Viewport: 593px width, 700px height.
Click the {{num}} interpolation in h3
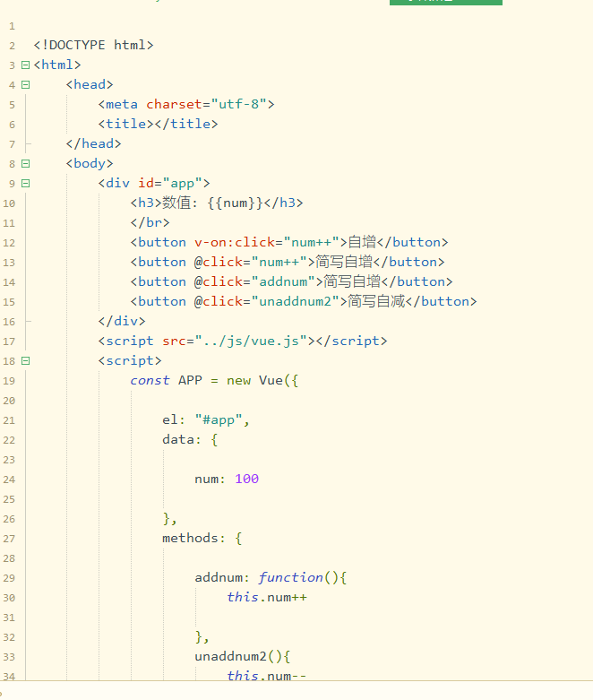point(236,203)
